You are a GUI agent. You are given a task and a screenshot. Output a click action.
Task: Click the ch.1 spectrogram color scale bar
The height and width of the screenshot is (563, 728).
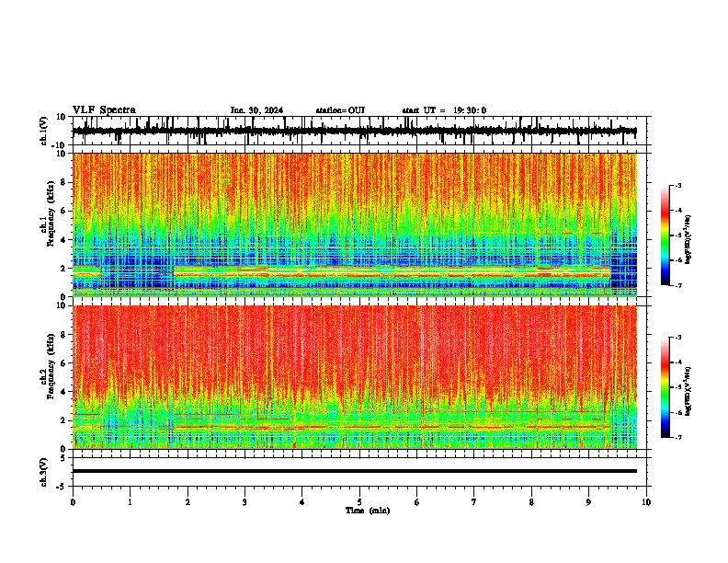665,236
